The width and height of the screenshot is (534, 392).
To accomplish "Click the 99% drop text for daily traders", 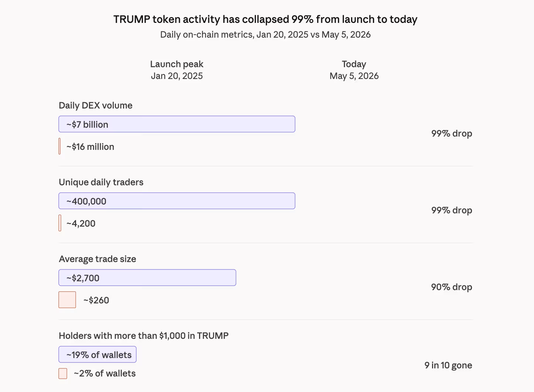I will 452,210.
